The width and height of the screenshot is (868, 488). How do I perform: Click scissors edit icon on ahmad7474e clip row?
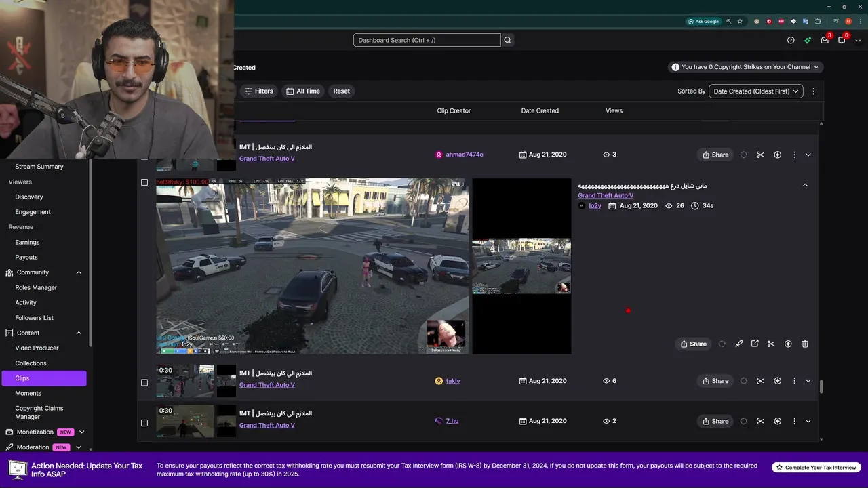click(760, 155)
